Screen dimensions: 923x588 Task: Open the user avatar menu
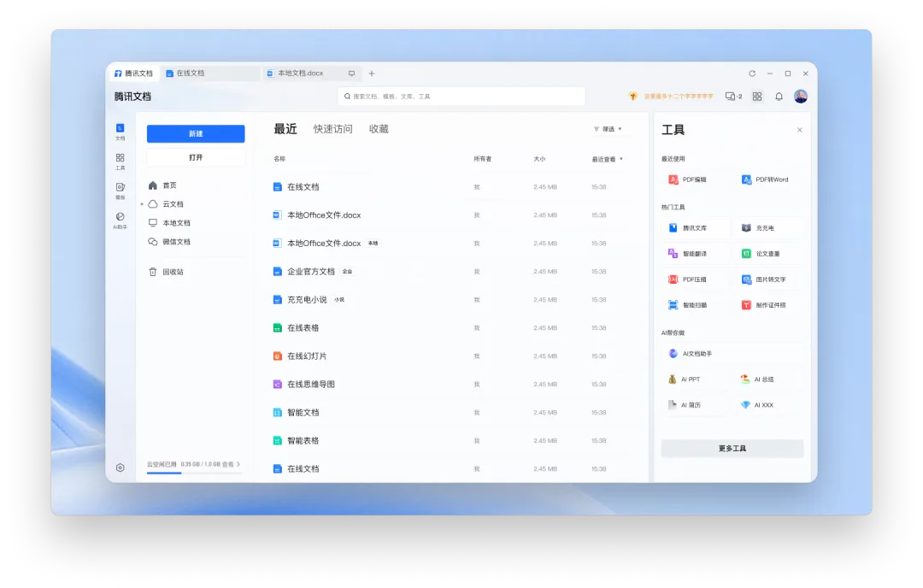801,96
